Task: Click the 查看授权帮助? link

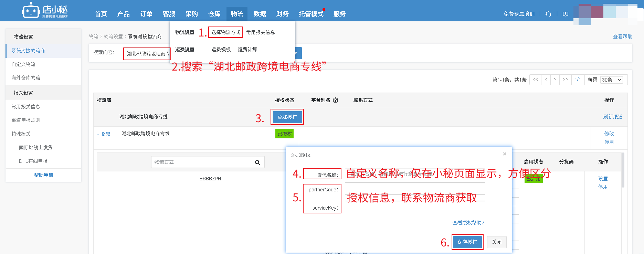Action: coord(468,223)
